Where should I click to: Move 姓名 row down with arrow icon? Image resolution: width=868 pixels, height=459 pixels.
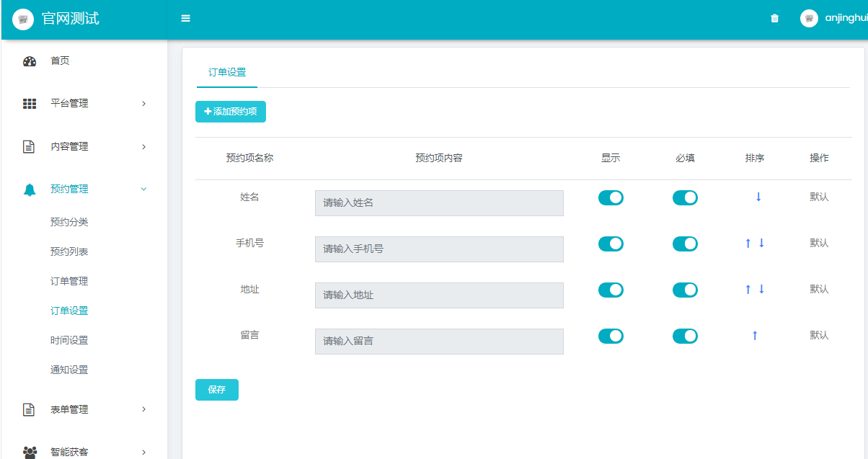[758, 197]
